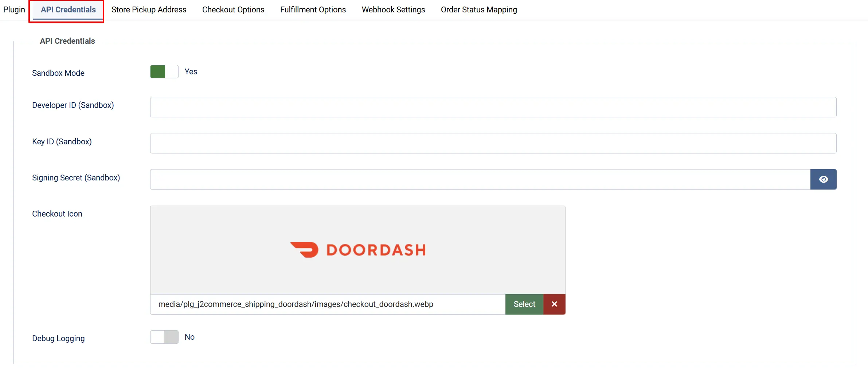Image resolution: width=868 pixels, height=374 pixels.
Task: Focus the Key ID (Sandbox) field
Action: point(493,143)
